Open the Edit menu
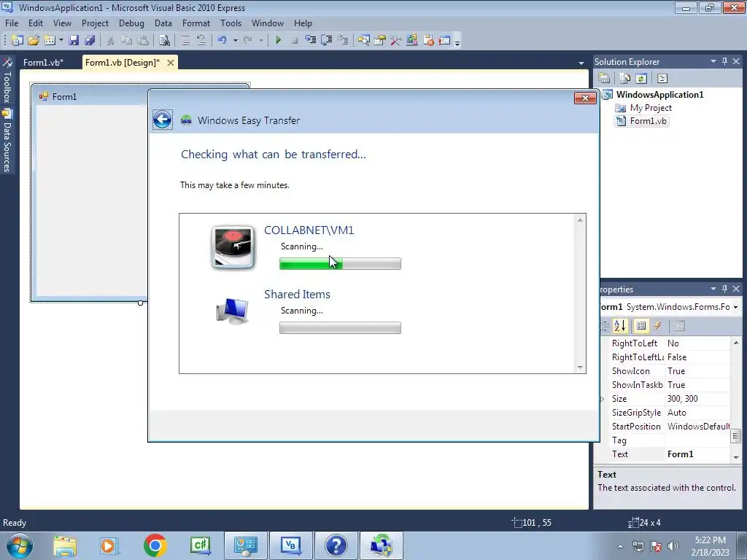Image resolution: width=747 pixels, height=560 pixels. point(36,23)
